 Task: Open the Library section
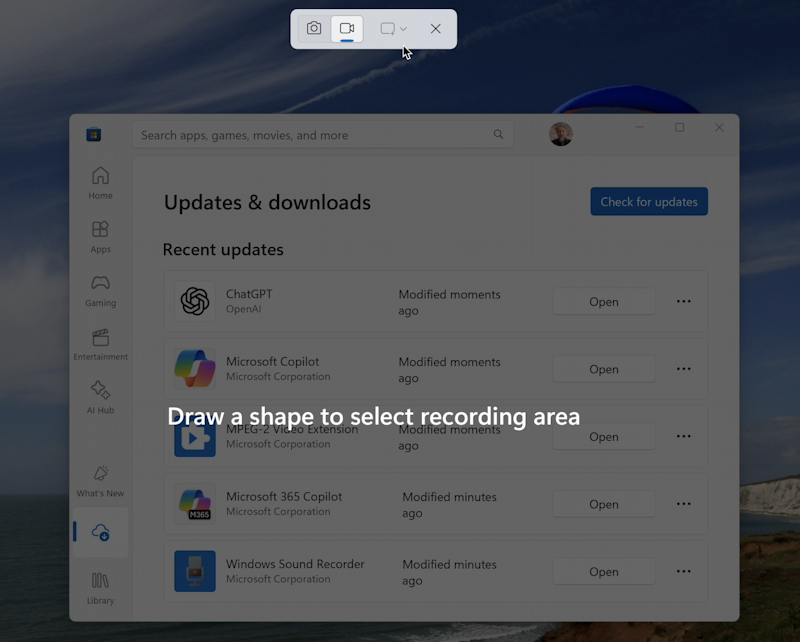tap(100, 588)
